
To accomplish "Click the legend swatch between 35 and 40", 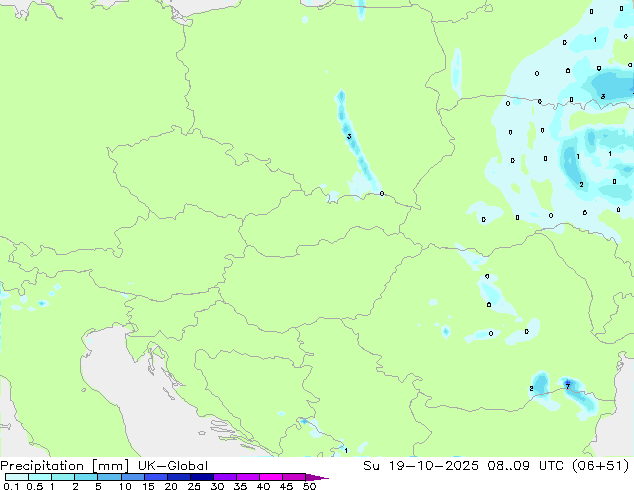I will coord(247,477).
